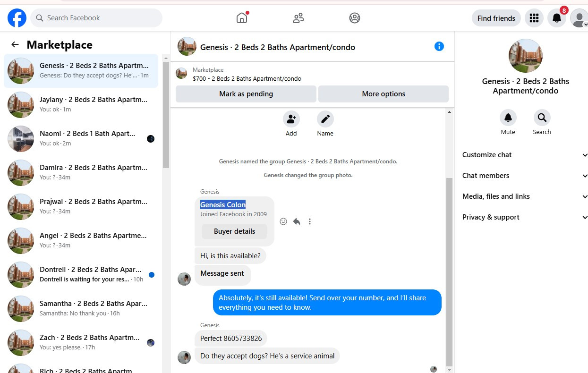588x373 pixels.
Task: Open the Samantha No thank you conversation
Action: (81, 309)
